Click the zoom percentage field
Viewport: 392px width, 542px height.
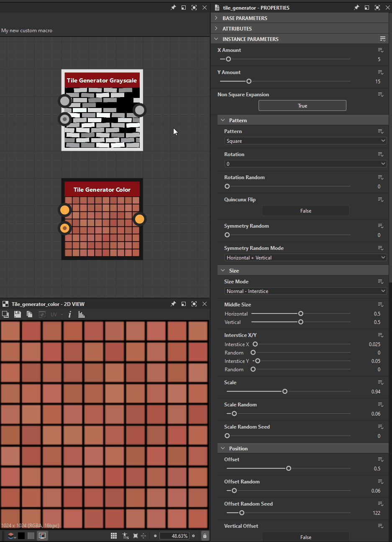[174, 536]
